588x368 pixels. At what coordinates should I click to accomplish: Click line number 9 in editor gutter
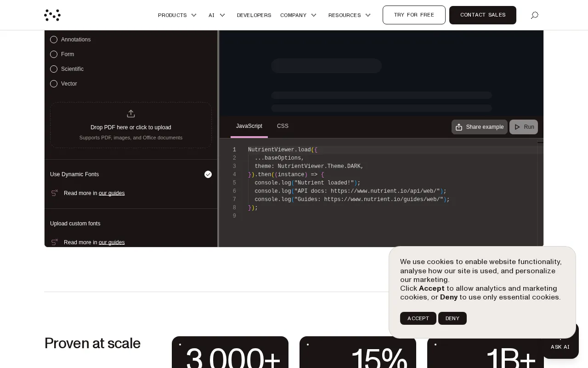[234, 216]
